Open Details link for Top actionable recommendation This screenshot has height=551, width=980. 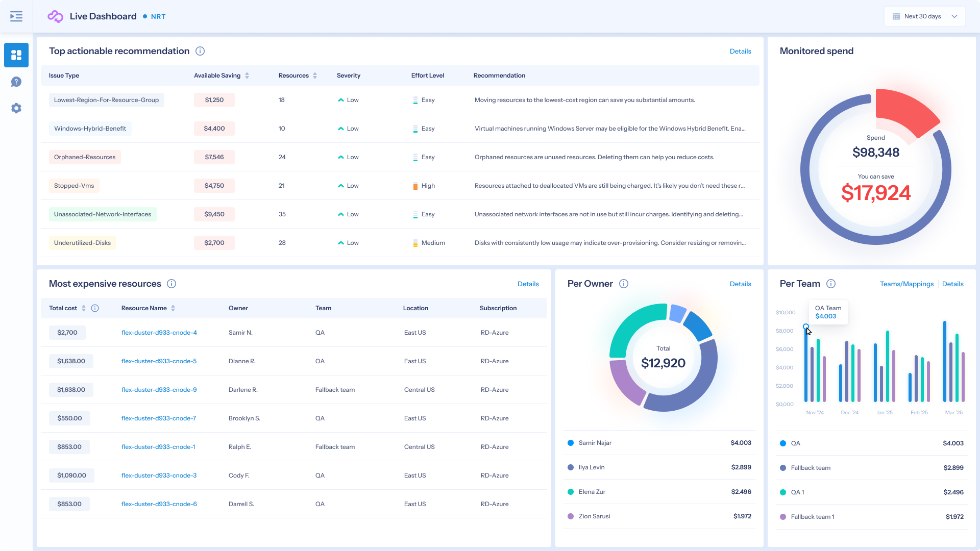coord(740,51)
